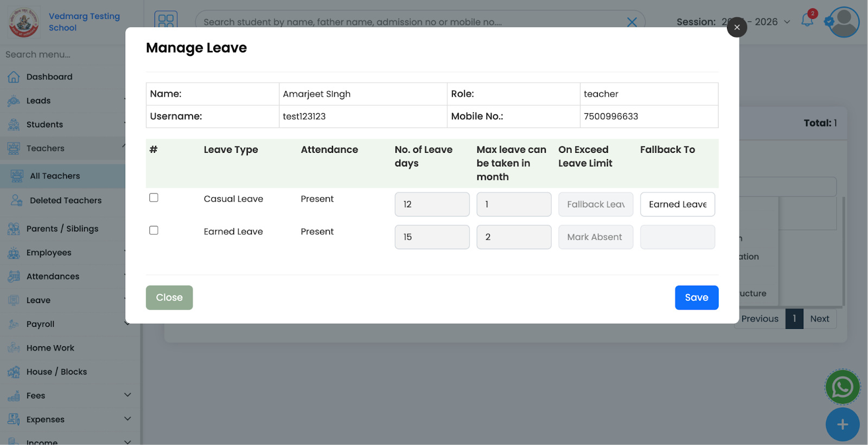
Task: Tick the Earned Leave checkbox
Action: pyautogui.click(x=154, y=230)
